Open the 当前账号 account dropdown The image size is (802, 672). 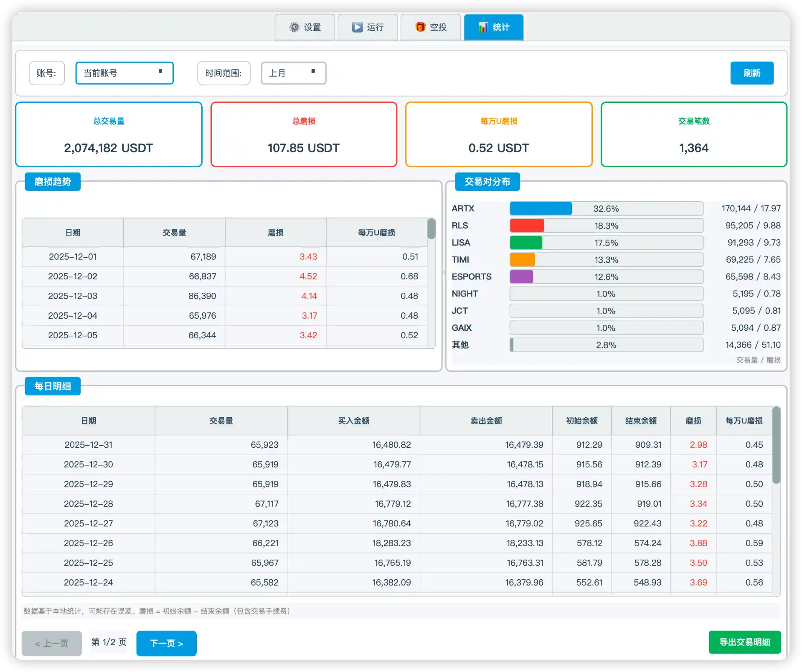[x=124, y=73]
